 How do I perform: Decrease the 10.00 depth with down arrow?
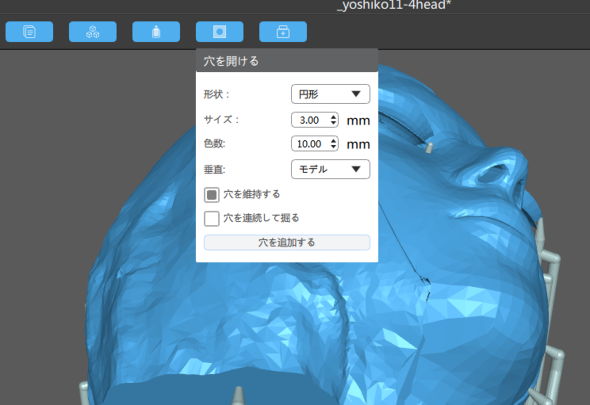tap(333, 147)
